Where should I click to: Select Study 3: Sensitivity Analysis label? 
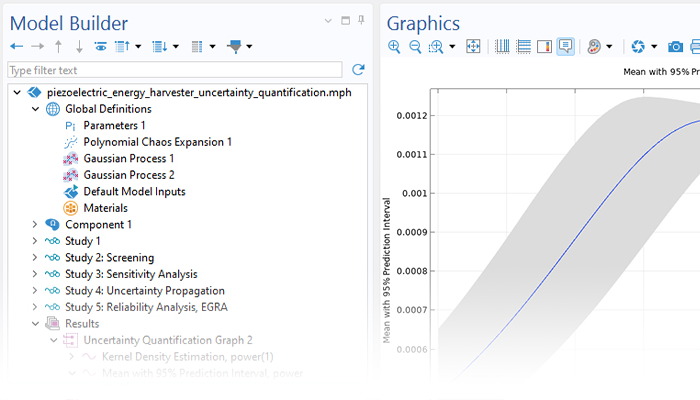click(131, 274)
